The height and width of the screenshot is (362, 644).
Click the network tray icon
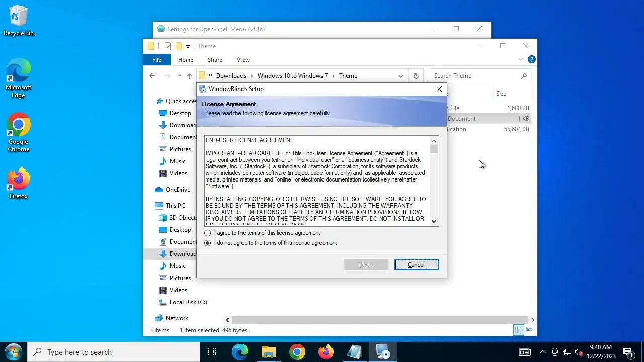coord(567,352)
